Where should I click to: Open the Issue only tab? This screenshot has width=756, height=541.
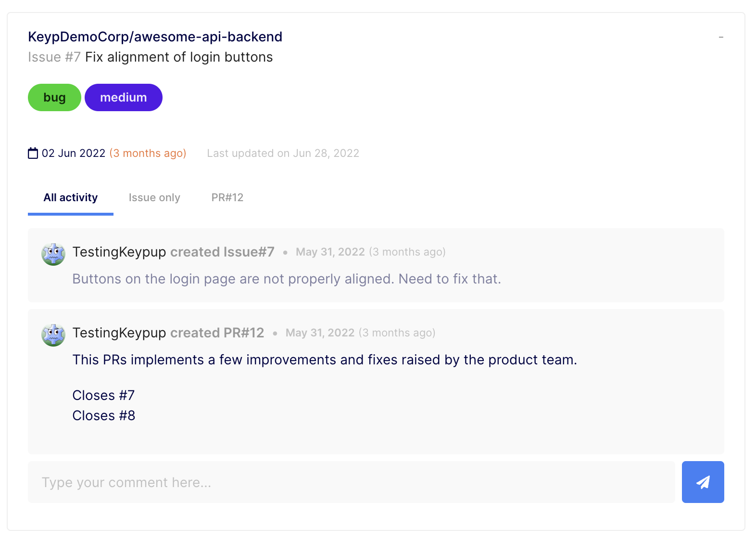point(154,198)
